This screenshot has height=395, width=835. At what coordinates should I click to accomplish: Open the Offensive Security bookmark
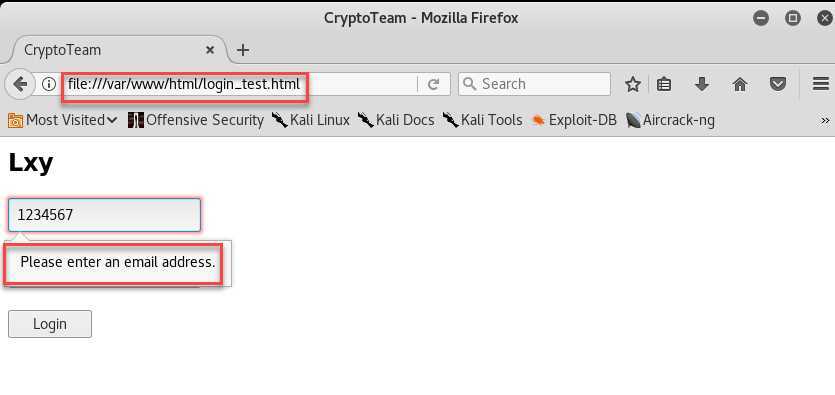[x=196, y=120]
